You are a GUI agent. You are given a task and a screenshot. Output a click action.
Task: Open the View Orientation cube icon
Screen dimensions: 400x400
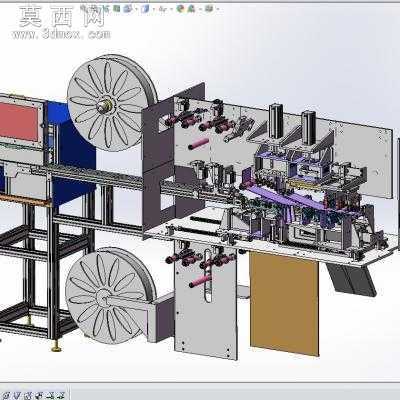click(128, 9)
